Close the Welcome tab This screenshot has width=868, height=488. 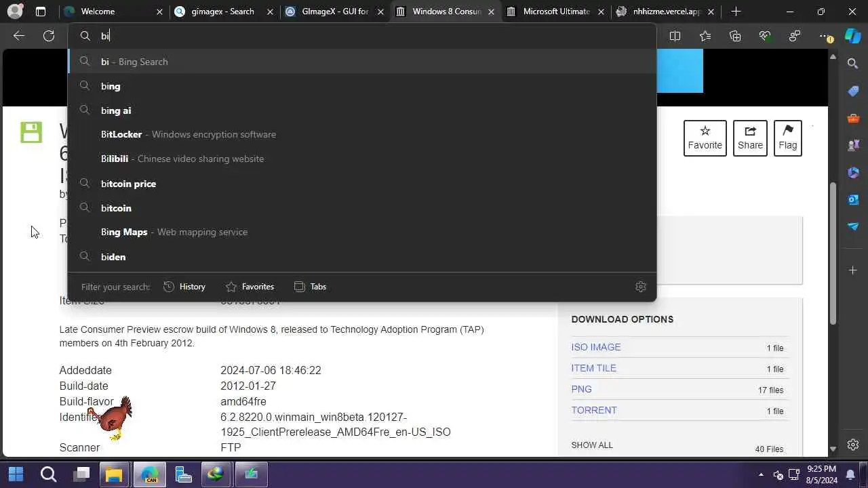(159, 12)
